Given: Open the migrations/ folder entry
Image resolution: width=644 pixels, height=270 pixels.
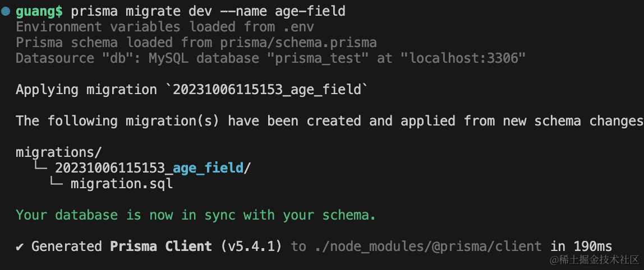Looking at the screenshot, I should point(59,152).
